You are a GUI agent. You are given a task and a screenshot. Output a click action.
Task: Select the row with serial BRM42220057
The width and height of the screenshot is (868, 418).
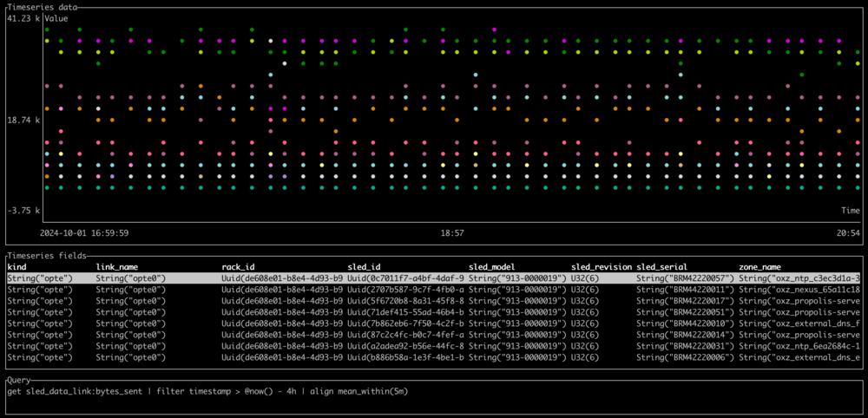pos(433,278)
